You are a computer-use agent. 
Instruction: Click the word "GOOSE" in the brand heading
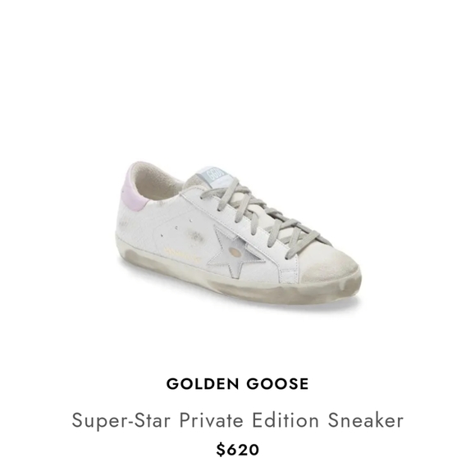coord(277,384)
